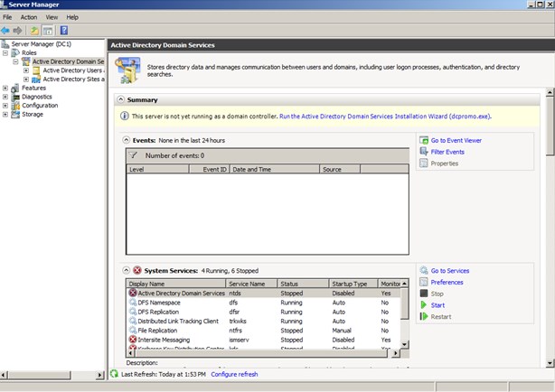This screenshot has width=555, height=392.
Task: Expand the Storage tree node
Action: 5,115
